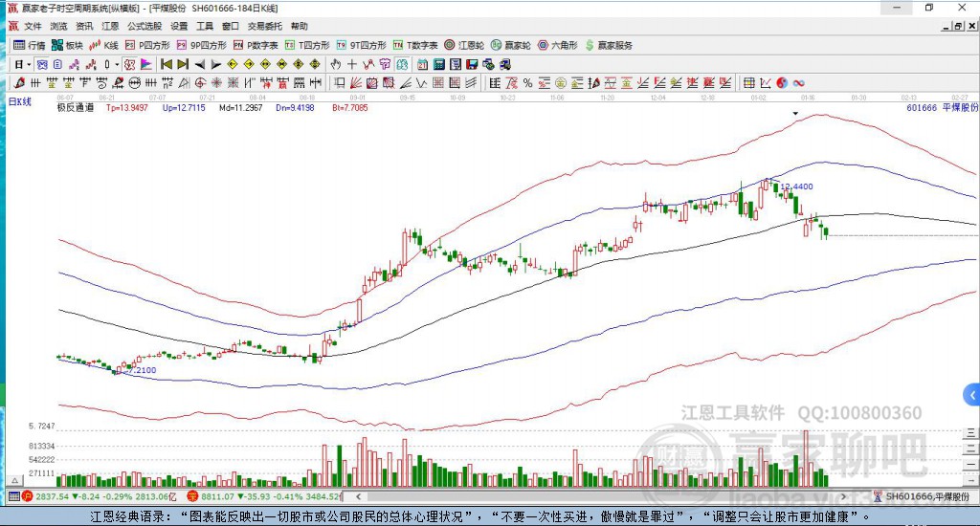Open the 9P四方形 tool
This screenshot has width=980, height=526.
point(201,45)
